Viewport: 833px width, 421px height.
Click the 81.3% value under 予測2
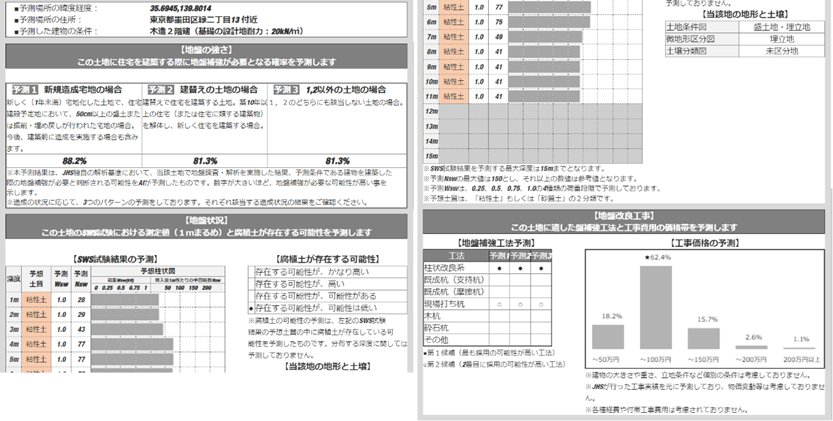pos(205,161)
